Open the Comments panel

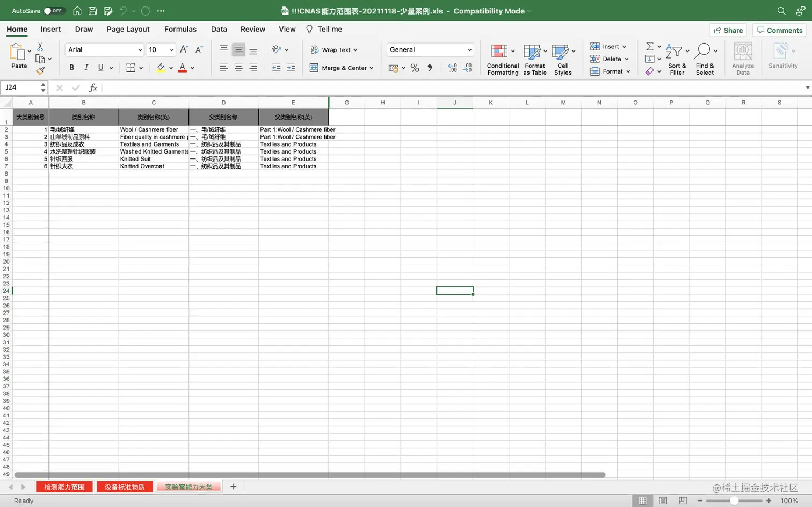779,31
